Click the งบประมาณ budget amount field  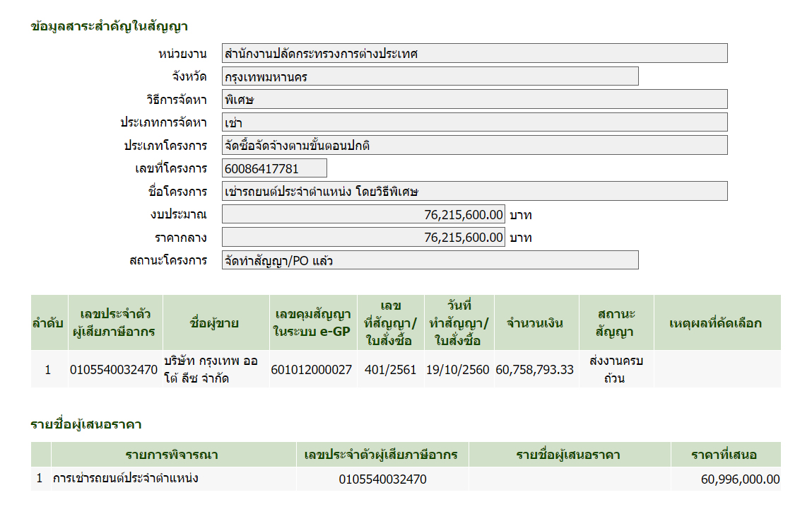(x=363, y=214)
